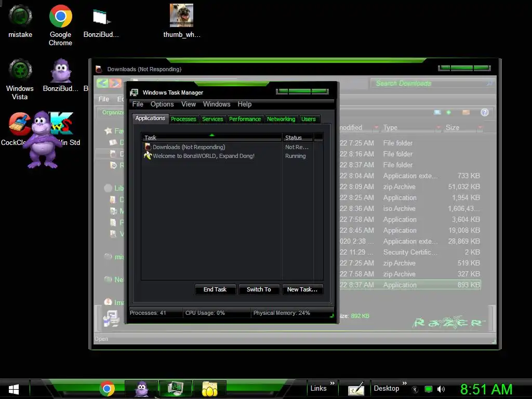Switch to the Applications tab
This screenshot has width=532, height=399.
(x=150, y=118)
